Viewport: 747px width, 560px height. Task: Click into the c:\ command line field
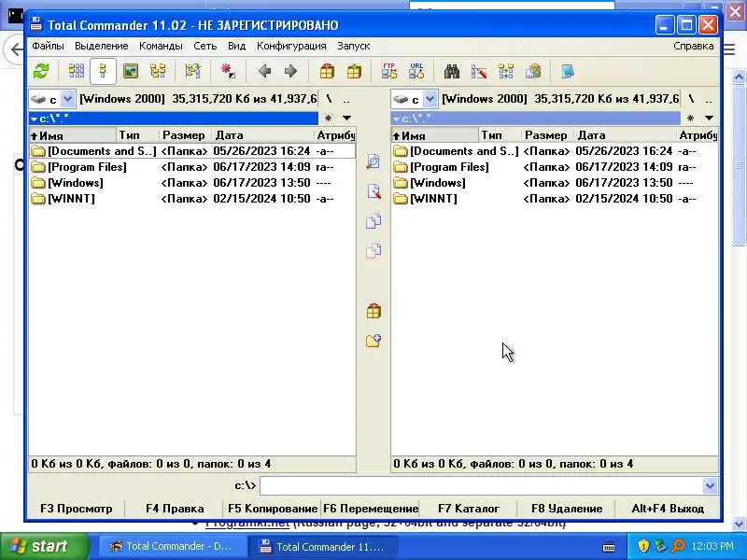(x=481, y=485)
